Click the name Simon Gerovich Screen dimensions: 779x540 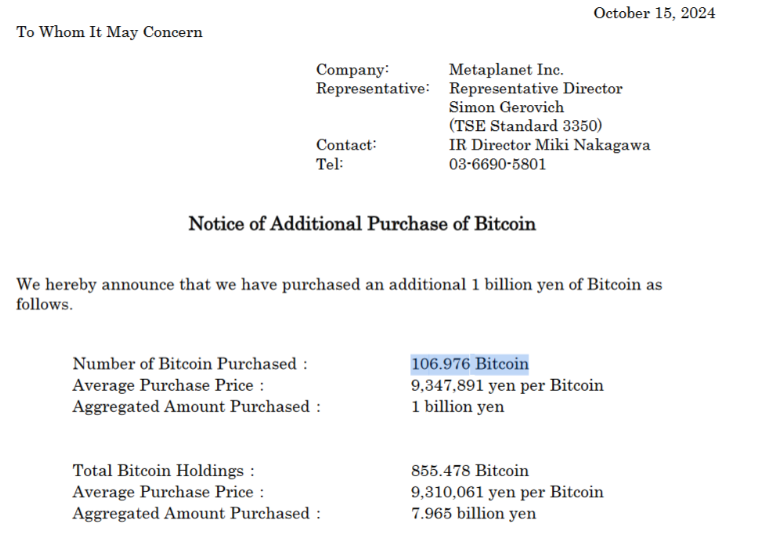point(506,107)
